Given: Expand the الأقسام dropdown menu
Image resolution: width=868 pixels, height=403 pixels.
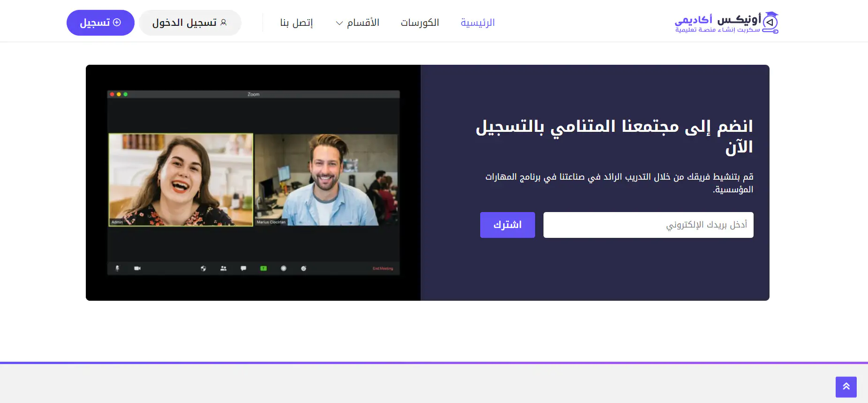Looking at the screenshot, I should pyautogui.click(x=357, y=23).
